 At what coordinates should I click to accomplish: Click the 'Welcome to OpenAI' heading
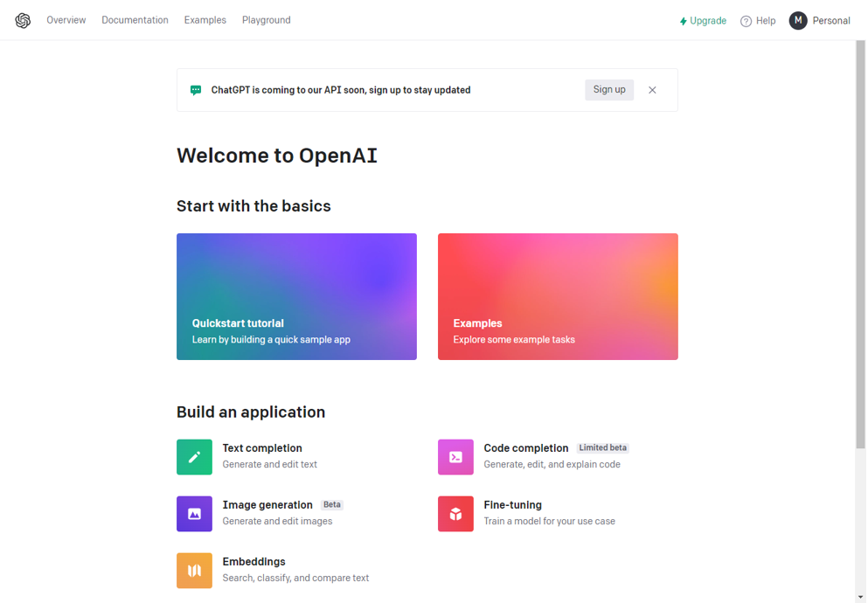(277, 156)
